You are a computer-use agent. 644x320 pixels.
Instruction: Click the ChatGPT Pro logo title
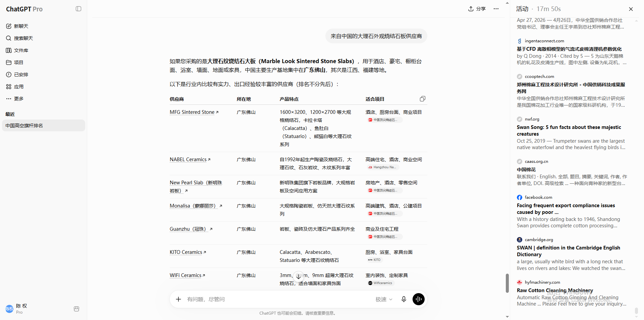pyautogui.click(x=24, y=9)
